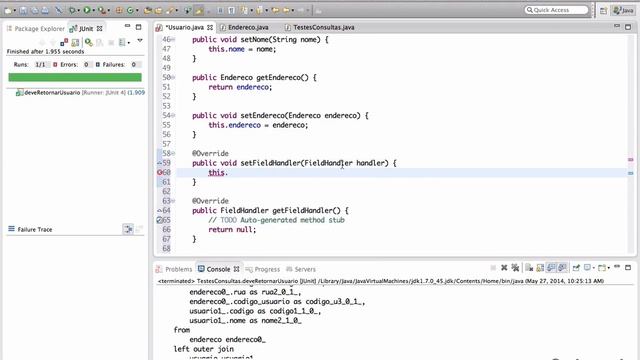Open the JUnit View Menu triangle
The width and height of the screenshot is (640, 360).
[140, 40]
